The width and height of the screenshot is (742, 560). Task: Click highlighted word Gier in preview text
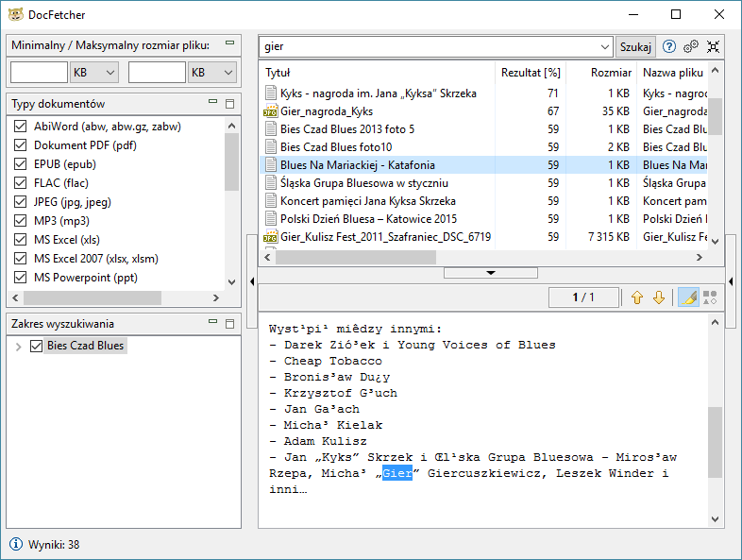coord(397,473)
